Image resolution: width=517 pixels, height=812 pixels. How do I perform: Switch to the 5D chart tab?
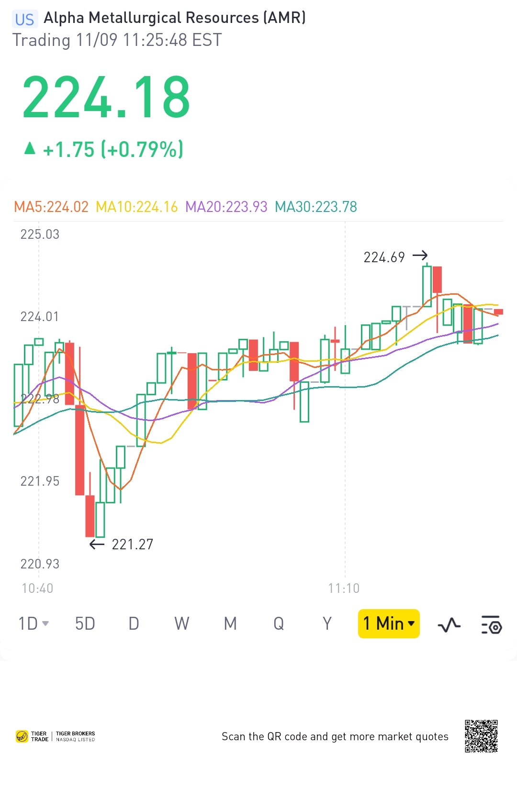pyautogui.click(x=85, y=624)
